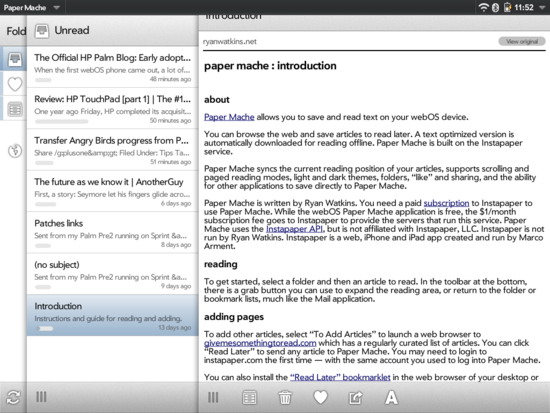Open the system status dropdown arrow
The width and height of the screenshot is (550, 413).
coord(542,8)
